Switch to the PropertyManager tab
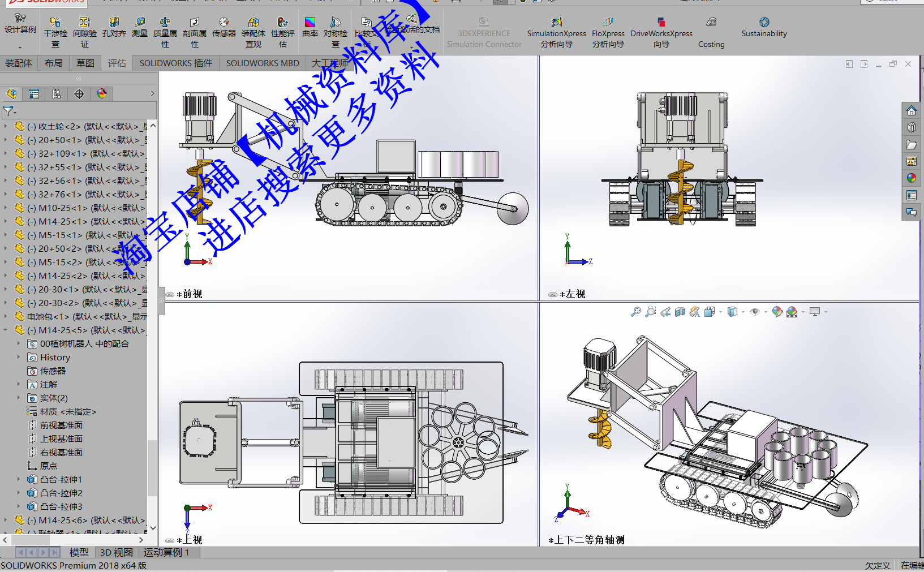924x572 pixels. coord(34,94)
